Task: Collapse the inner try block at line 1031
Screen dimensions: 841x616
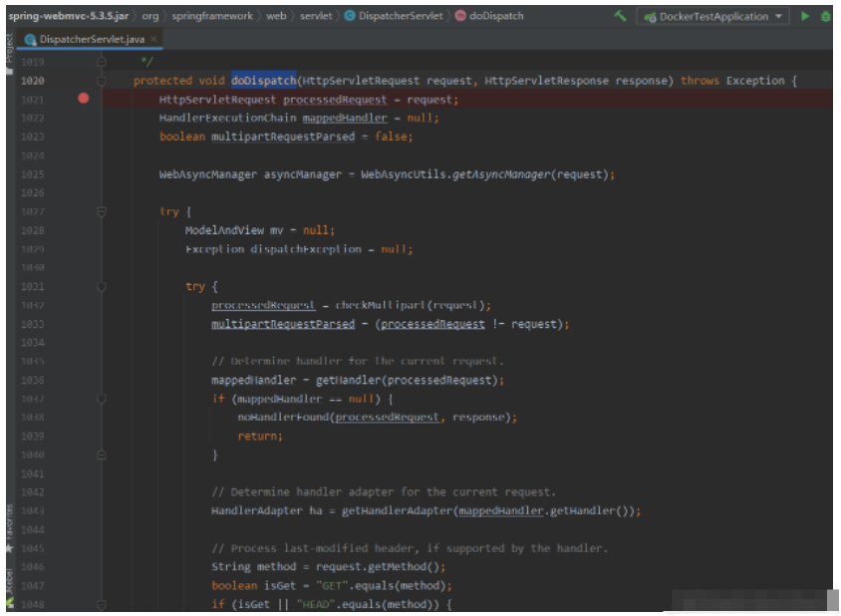Action: (102, 286)
